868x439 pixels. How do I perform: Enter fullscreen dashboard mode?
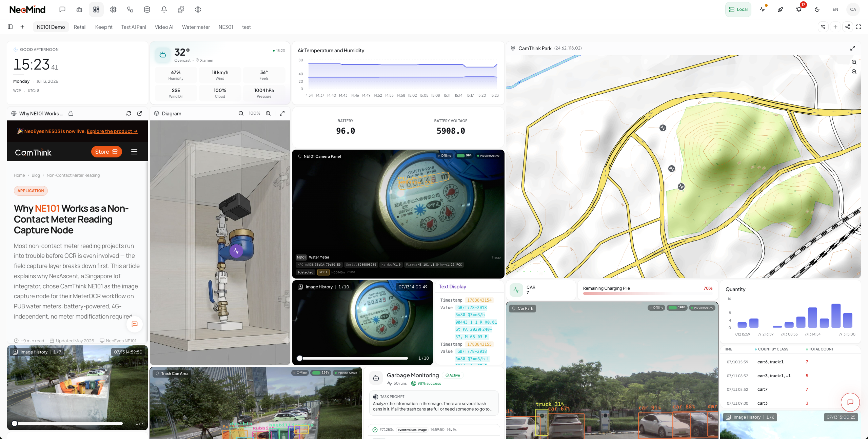(859, 27)
